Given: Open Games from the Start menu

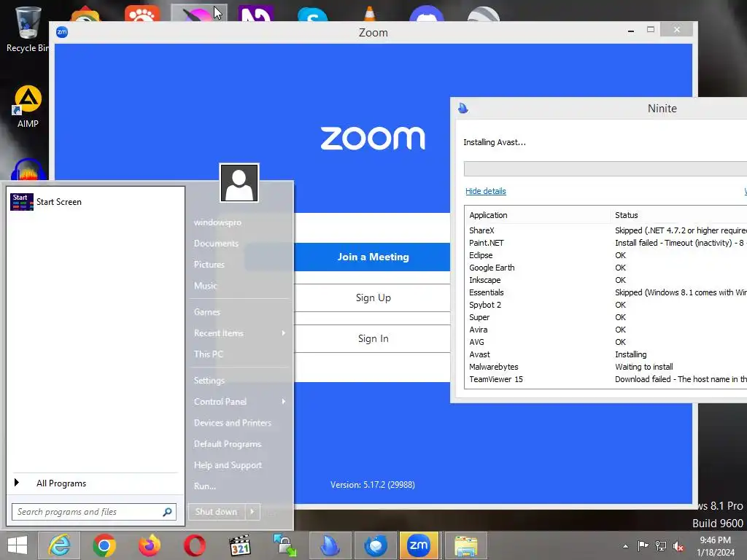Looking at the screenshot, I should click(x=207, y=312).
